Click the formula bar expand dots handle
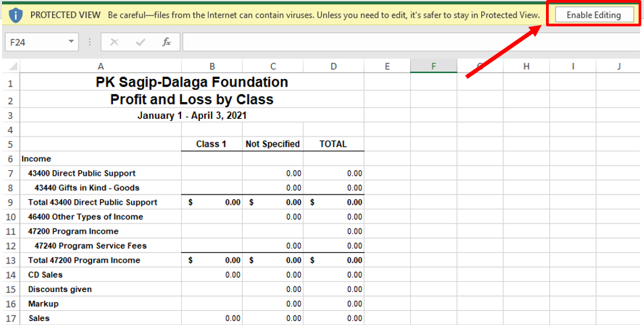 click(89, 42)
